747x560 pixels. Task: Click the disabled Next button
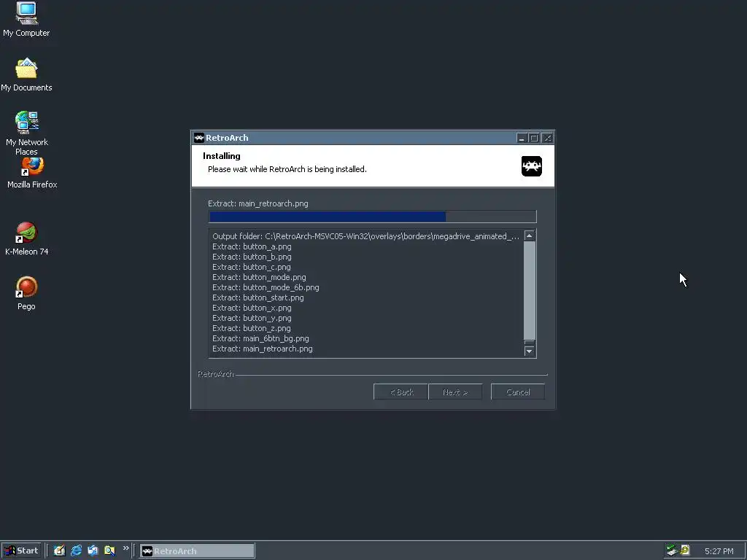(455, 392)
